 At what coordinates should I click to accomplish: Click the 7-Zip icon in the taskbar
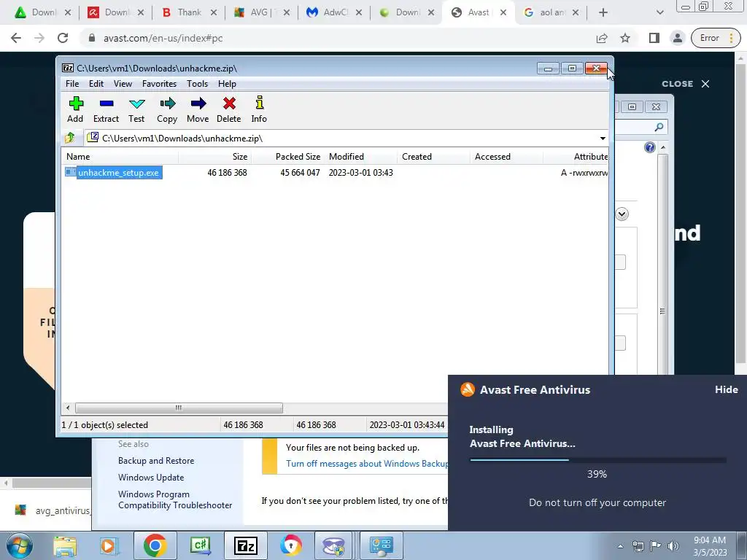pyautogui.click(x=246, y=545)
